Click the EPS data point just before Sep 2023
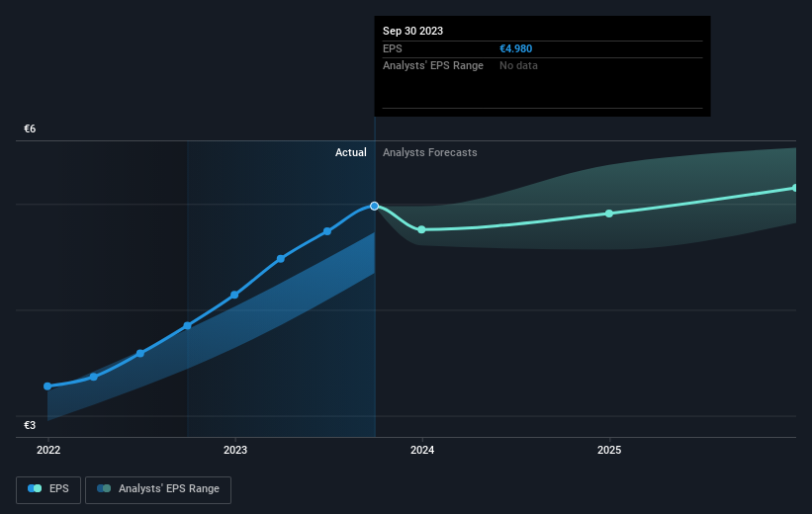 (x=327, y=231)
